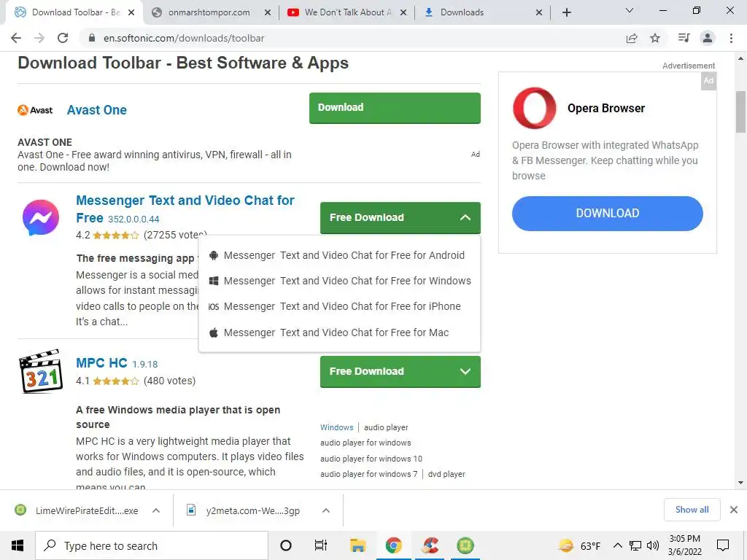Open the tab search chevron in title bar
The width and height of the screenshot is (747, 560).
(630, 10)
